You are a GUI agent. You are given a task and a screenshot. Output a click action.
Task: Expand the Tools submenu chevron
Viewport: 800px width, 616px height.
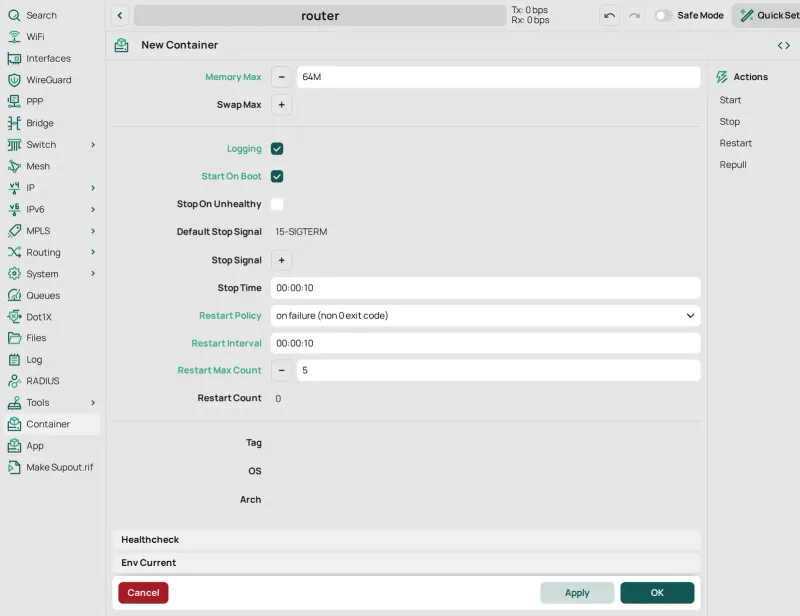(93, 403)
